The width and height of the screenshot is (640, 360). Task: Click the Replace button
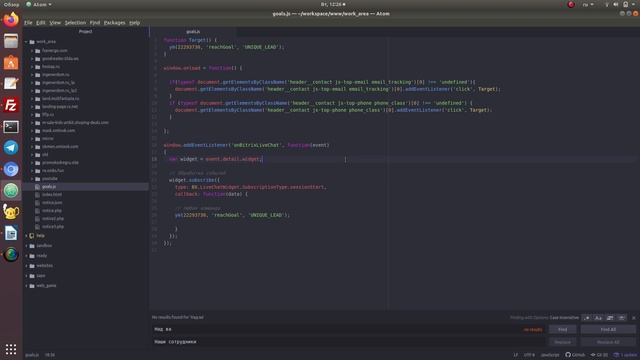tap(562, 342)
